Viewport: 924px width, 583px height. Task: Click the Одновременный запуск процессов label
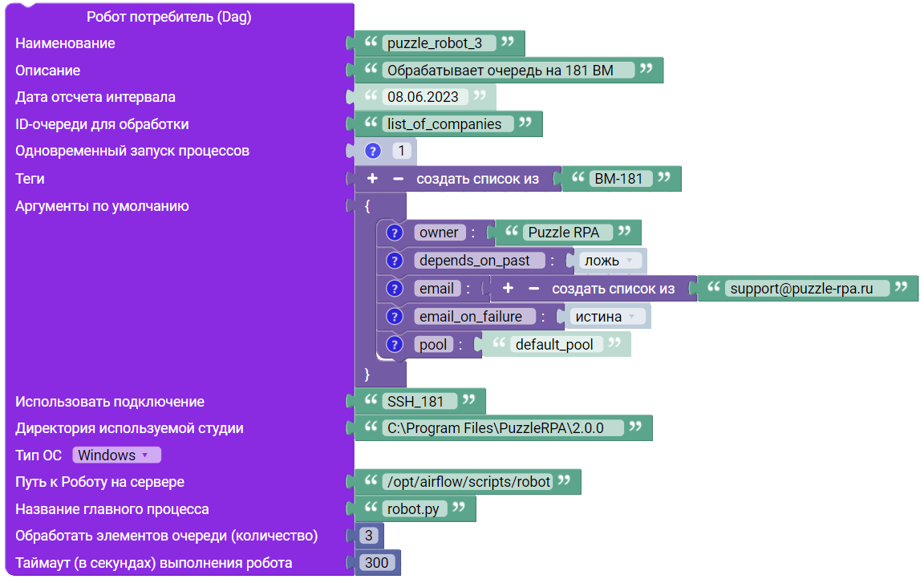(x=132, y=151)
